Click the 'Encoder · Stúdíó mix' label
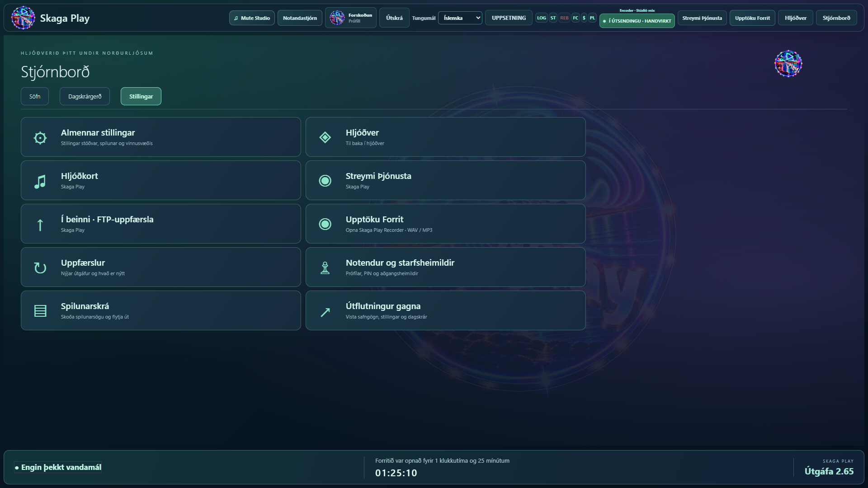868x488 pixels. click(637, 10)
